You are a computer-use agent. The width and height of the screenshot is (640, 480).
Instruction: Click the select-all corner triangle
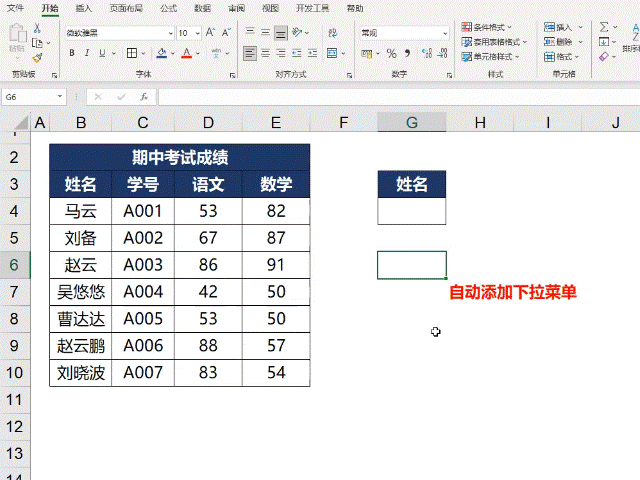pyautogui.click(x=19, y=122)
